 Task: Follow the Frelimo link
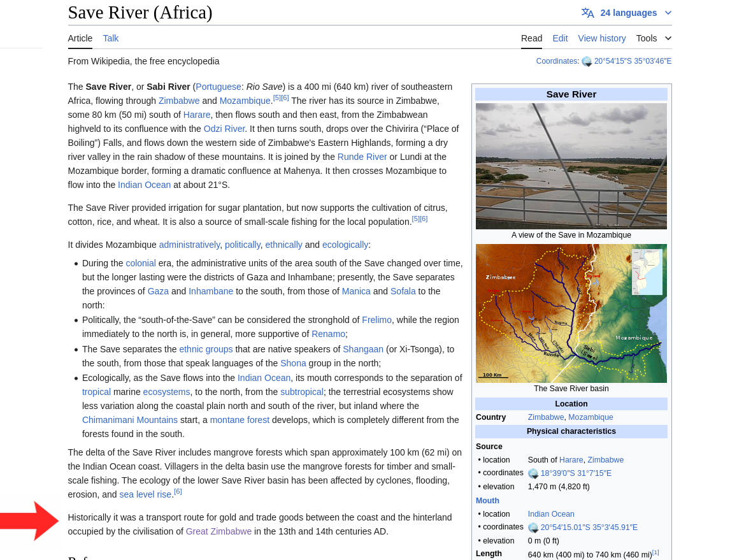377,320
